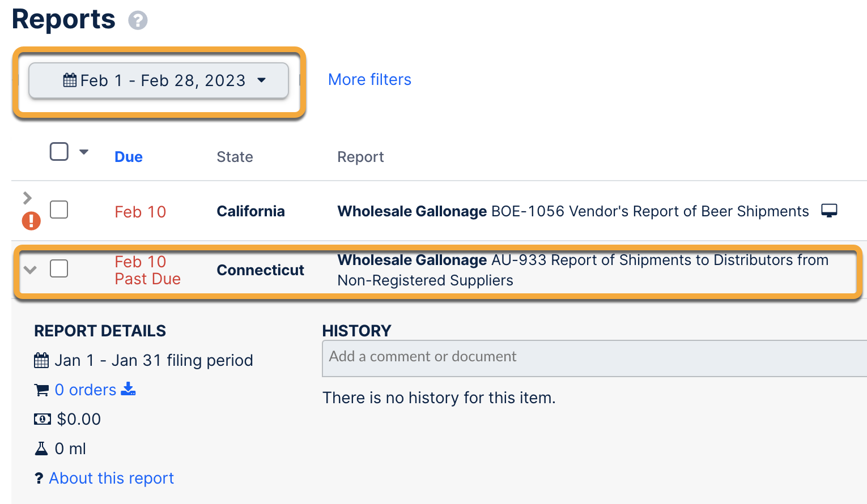Click the help question mark beside Reports

pyautogui.click(x=138, y=20)
